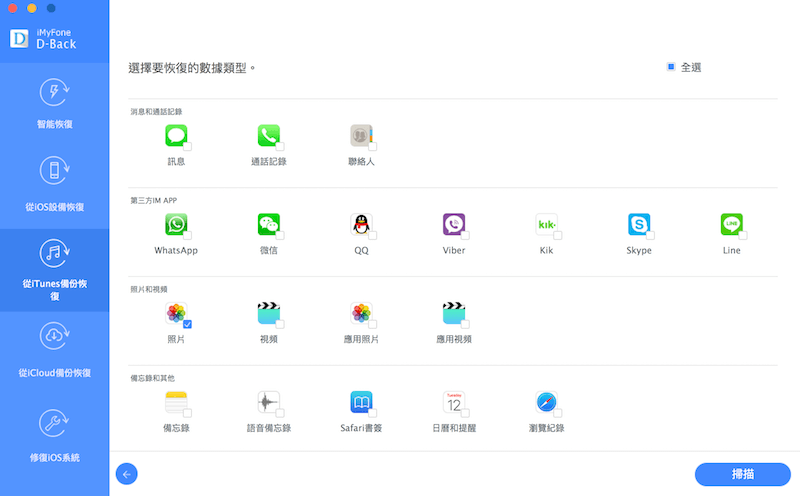Open Smart Recovery (智能恢復) mode icon
Image resolution: width=800 pixels, height=496 pixels.
(54, 92)
